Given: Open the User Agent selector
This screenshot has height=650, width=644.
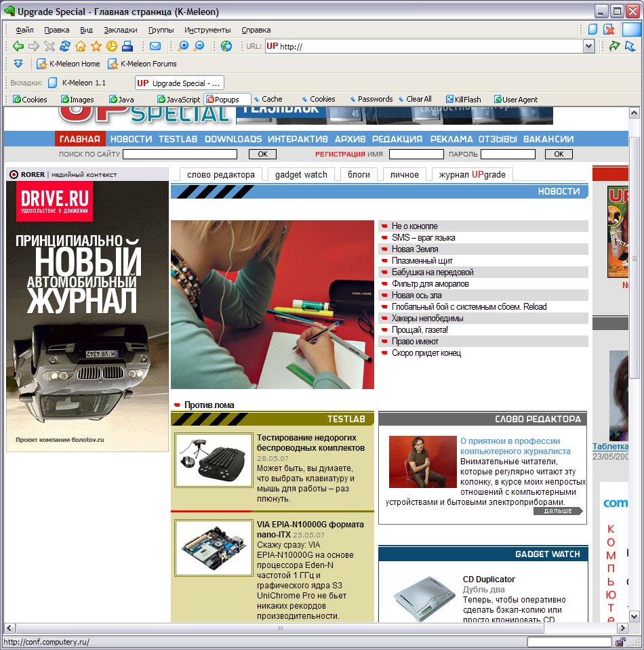Looking at the screenshot, I should pyautogui.click(x=516, y=100).
